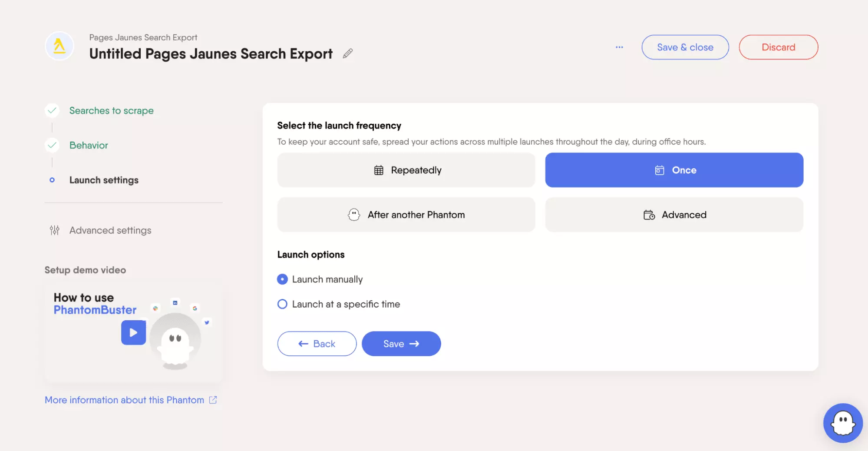868x451 pixels.
Task: Open More information about this Phantom
Action: pos(124,400)
